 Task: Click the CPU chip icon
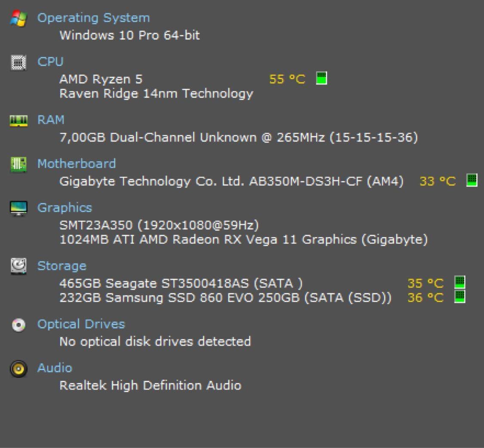click(x=18, y=62)
